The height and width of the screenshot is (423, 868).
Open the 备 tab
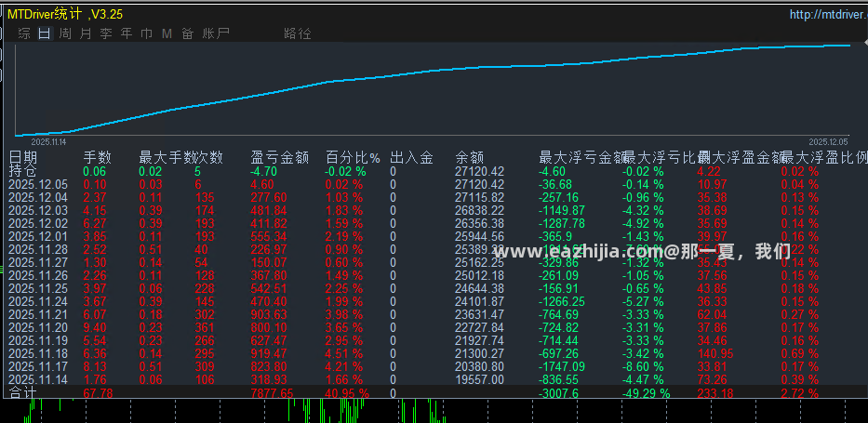point(188,33)
